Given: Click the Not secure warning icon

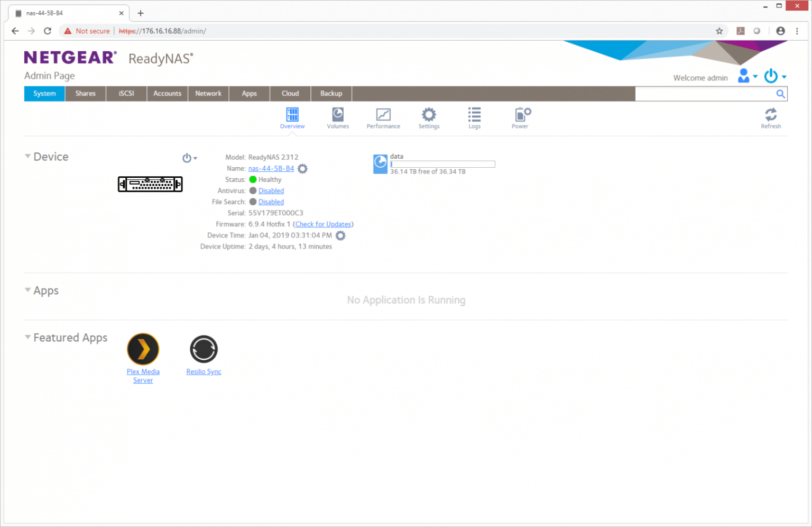Looking at the screenshot, I should point(68,31).
